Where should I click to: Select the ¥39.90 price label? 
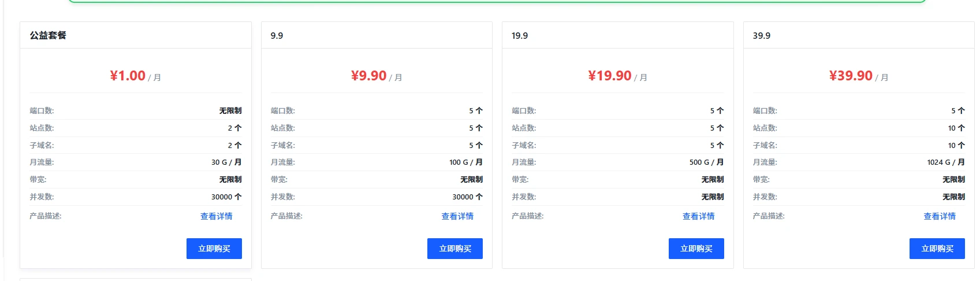(851, 76)
